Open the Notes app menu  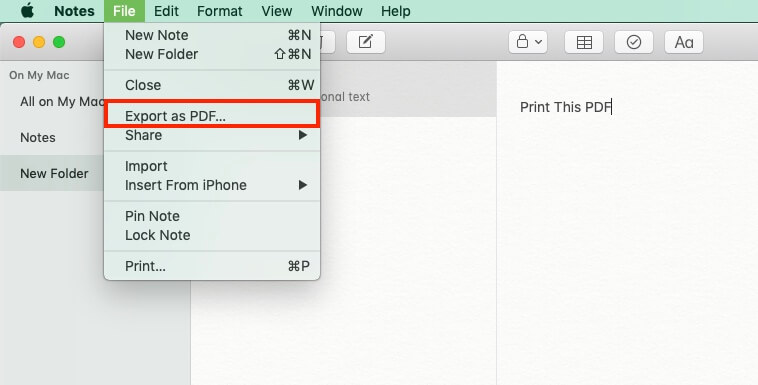coord(74,11)
